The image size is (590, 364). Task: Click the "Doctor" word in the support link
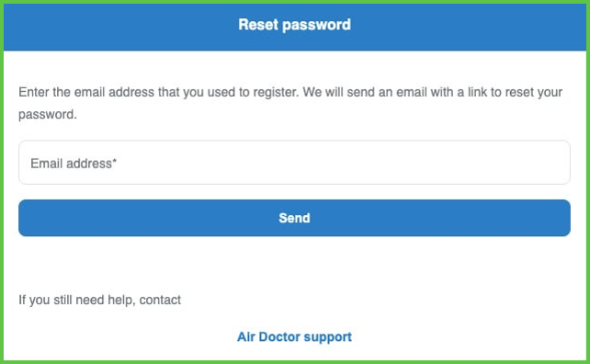279,336
